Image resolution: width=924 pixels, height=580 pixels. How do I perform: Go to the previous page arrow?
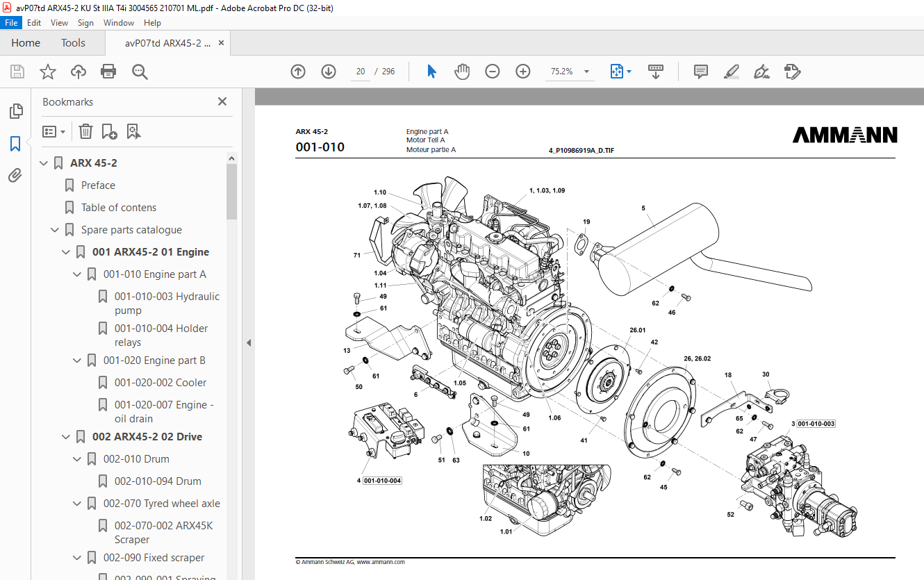[x=298, y=72]
